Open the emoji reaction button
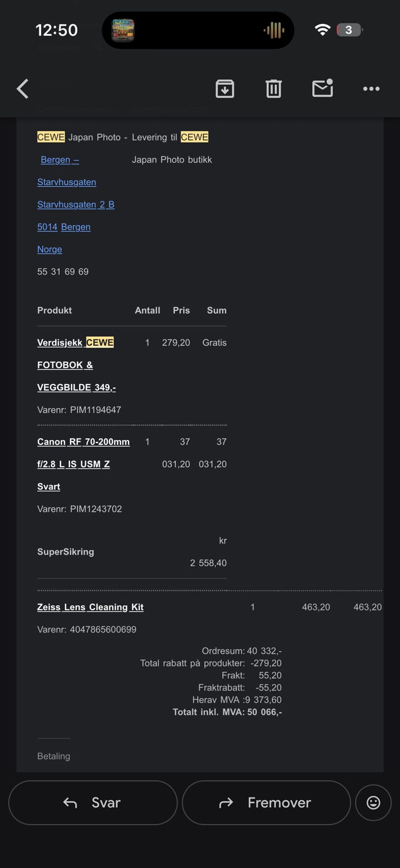 pyautogui.click(x=373, y=802)
